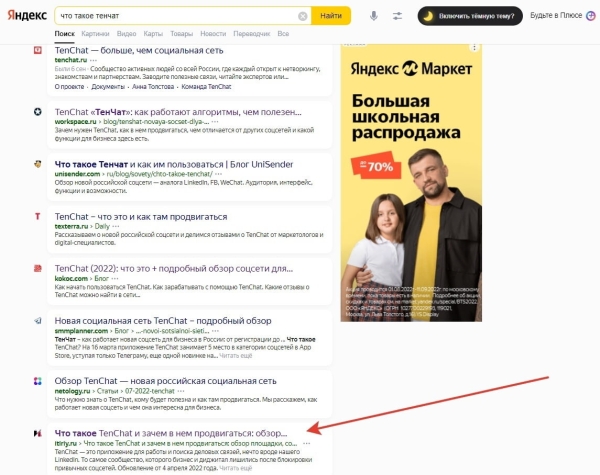Open more options next to tenchat.ru
This screenshot has width=600, height=475.
[93, 60]
